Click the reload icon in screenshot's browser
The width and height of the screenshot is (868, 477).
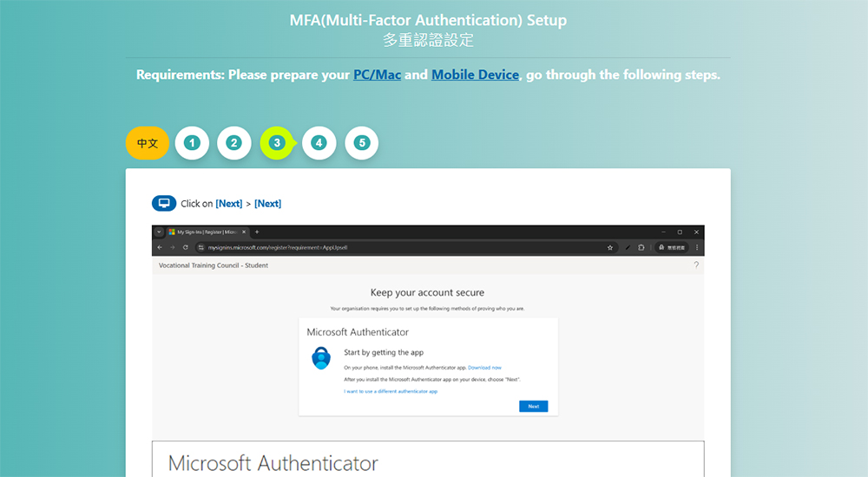(186, 247)
